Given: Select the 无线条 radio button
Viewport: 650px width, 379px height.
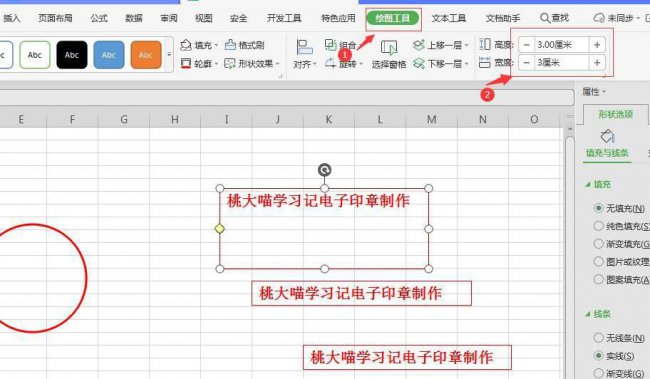Looking at the screenshot, I should 598,338.
